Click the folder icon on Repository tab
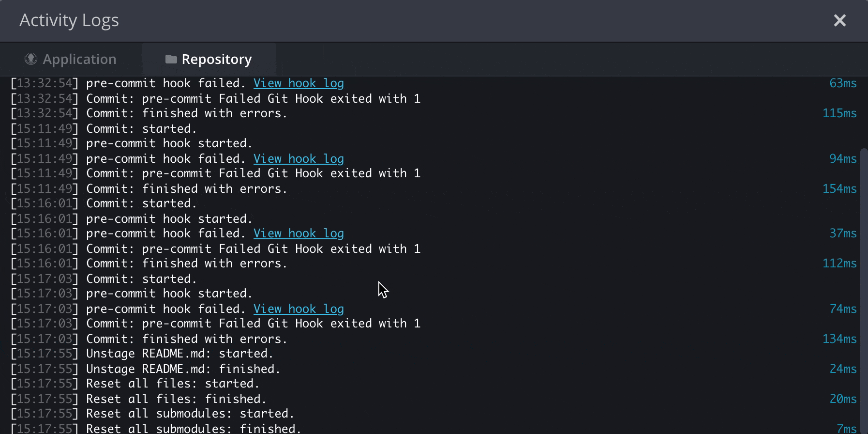Image resolution: width=868 pixels, height=434 pixels. [x=171, y=59]
